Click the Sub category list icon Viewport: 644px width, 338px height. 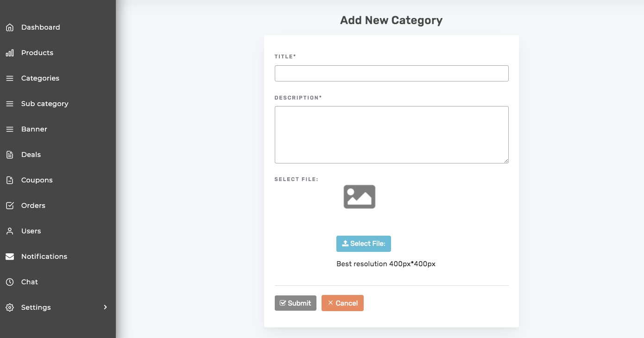point(10,104)
